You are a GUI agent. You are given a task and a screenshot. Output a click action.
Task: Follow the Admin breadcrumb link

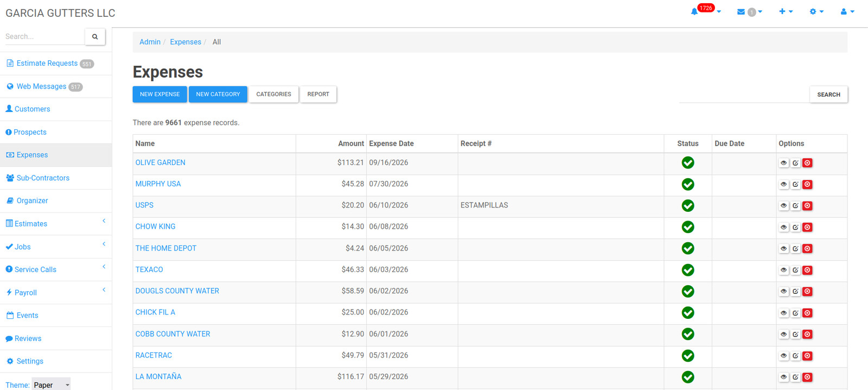pyautogui.click(x=150, y=42)
